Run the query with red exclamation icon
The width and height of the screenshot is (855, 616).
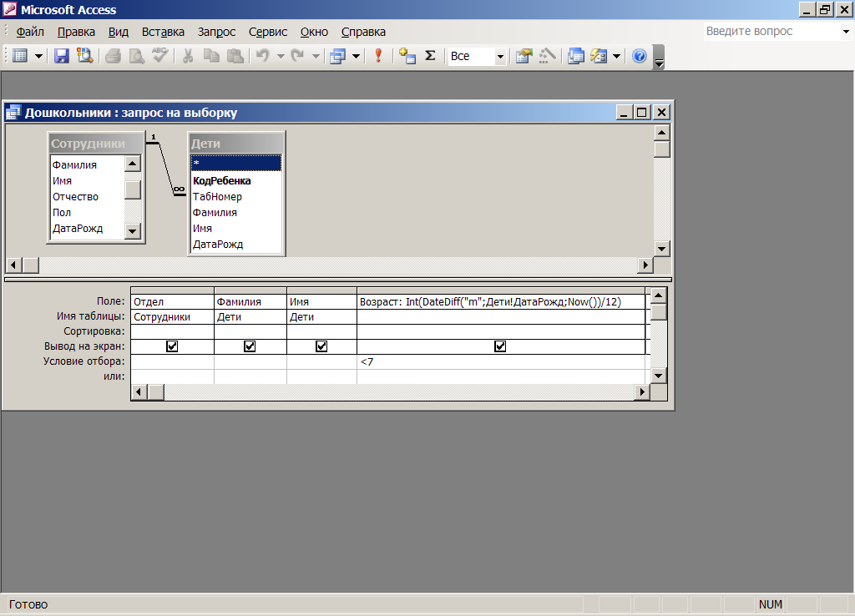coord(378,56)
